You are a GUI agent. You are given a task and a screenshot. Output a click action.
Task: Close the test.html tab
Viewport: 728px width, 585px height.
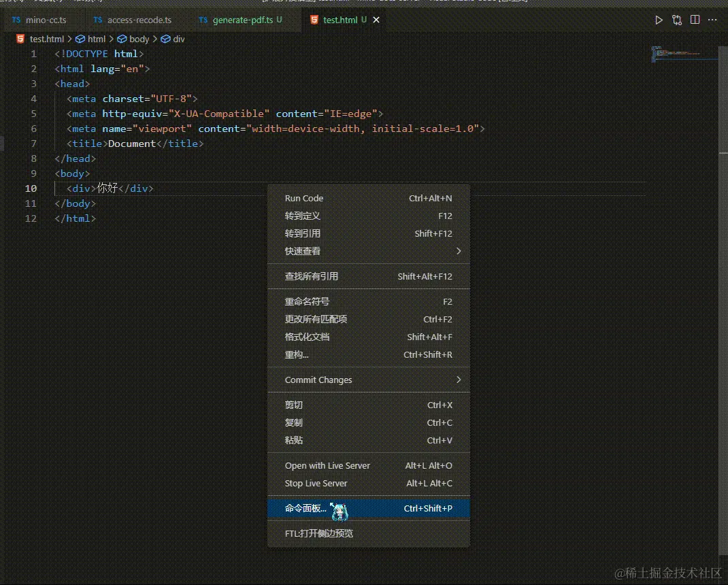click(376, 20)
